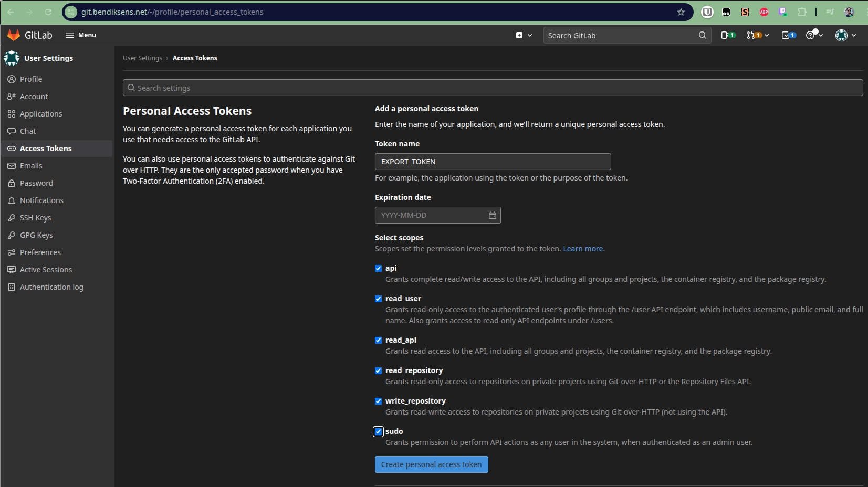The image size is (868, 487).
Task: Click Create personal access token button
Action: (431, 464)
